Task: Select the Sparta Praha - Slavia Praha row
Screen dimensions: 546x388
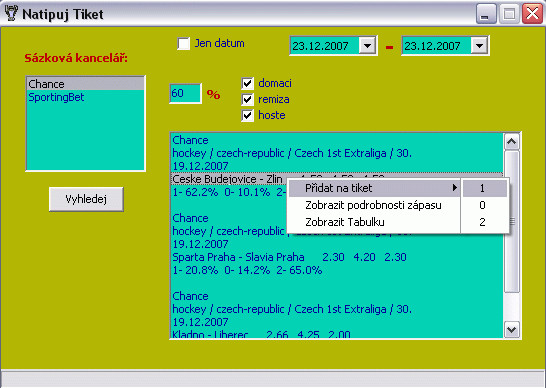Action: point(337,257)
